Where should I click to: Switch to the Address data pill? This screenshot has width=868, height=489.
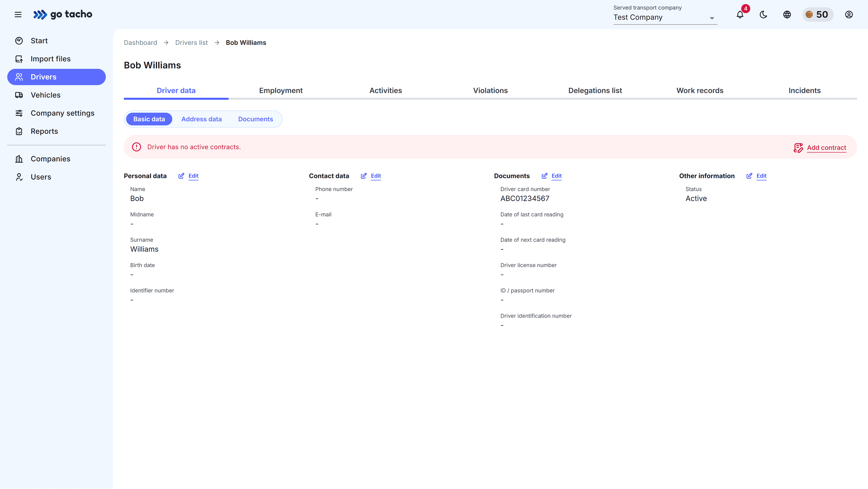pos(201,119)
